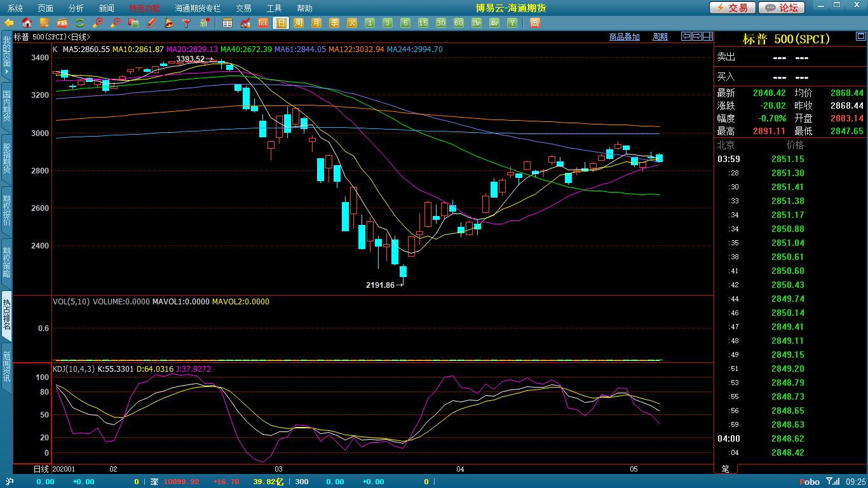Screen dimensions: 868x488
Task: Click the 论坛 forum button
Action: click(x=782, y=8)
